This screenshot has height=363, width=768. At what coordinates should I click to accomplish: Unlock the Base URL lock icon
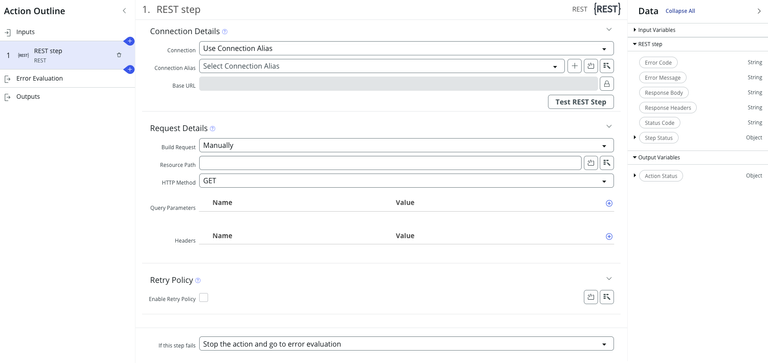pyautogui.click(x=607, y=84)
